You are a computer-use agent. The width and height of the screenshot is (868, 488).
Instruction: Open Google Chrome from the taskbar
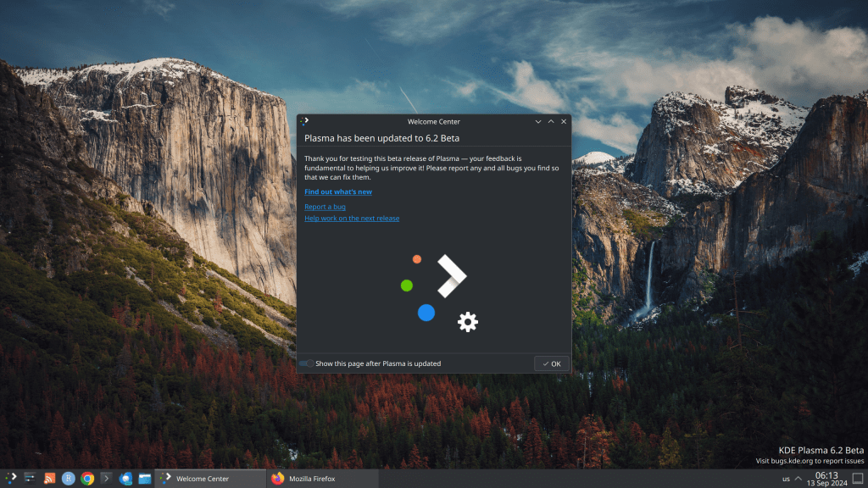pos(87,479)
